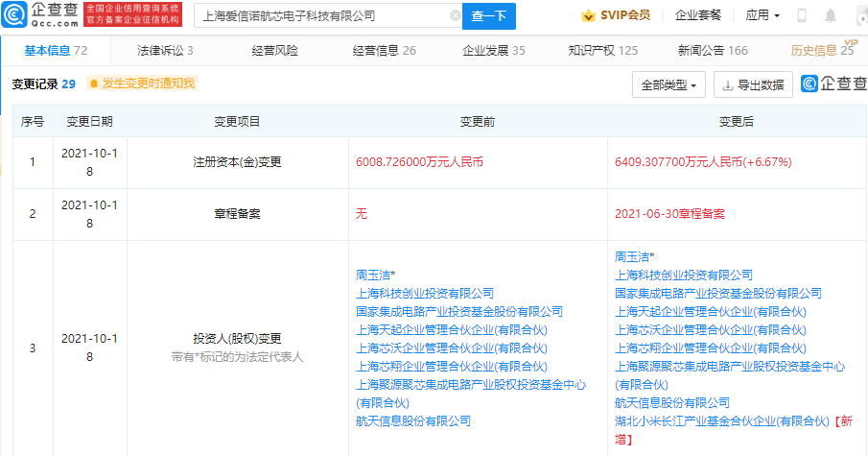The image size is (868, 456).
Task: Open 上海科技创业投资有限公司 in 变更前 column
Action: point(425,293)
